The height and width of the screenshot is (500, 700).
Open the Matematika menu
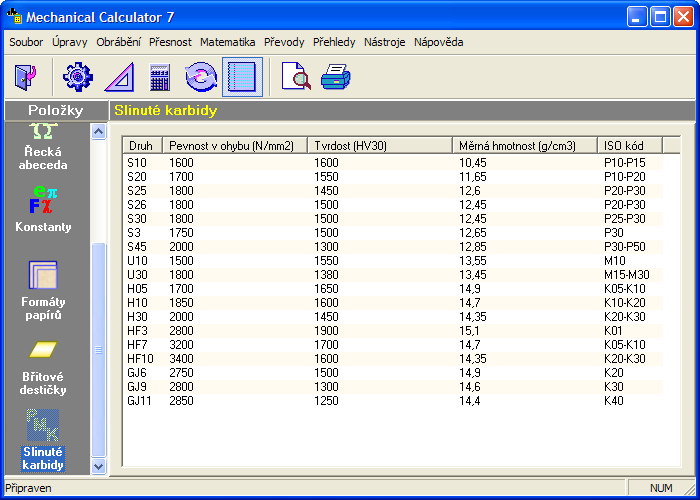[228, 42]
